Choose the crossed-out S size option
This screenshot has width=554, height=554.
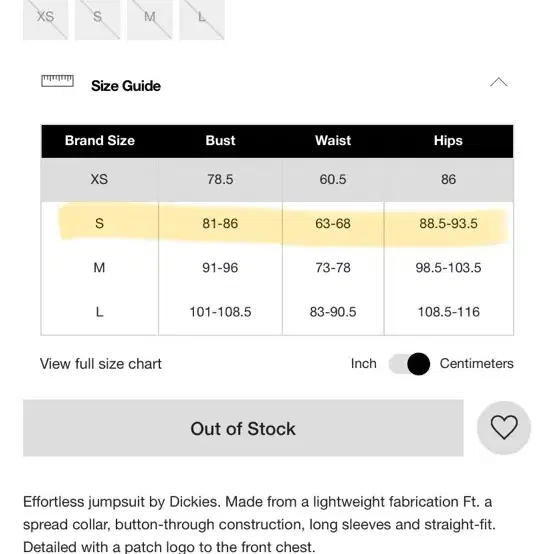point(98,18)
